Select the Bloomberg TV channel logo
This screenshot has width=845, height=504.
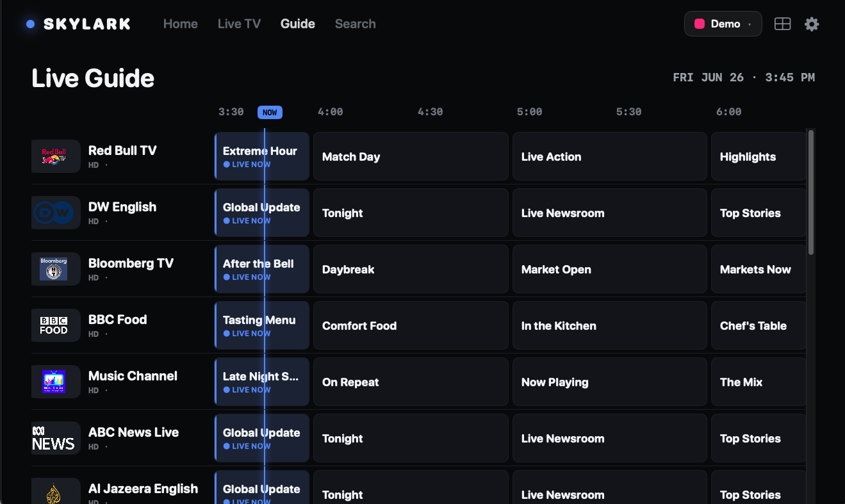coord(56,269)
